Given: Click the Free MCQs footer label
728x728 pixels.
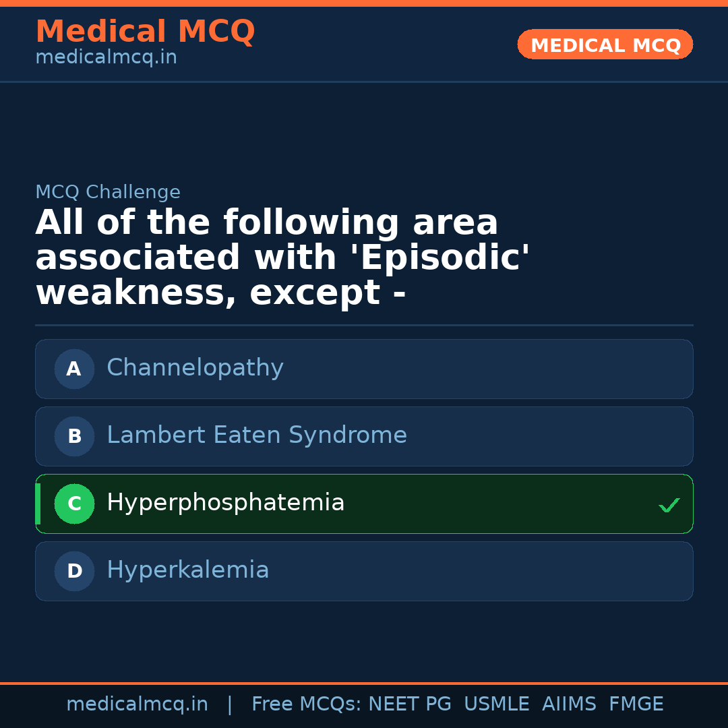Looking at the screenshot, I should point(306,704).
